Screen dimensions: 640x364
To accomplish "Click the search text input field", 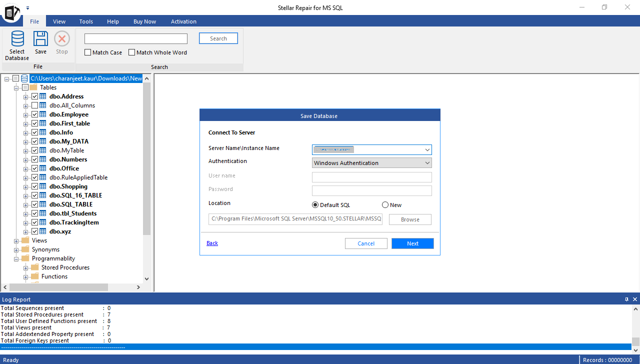I will click(x=136, y=39).
